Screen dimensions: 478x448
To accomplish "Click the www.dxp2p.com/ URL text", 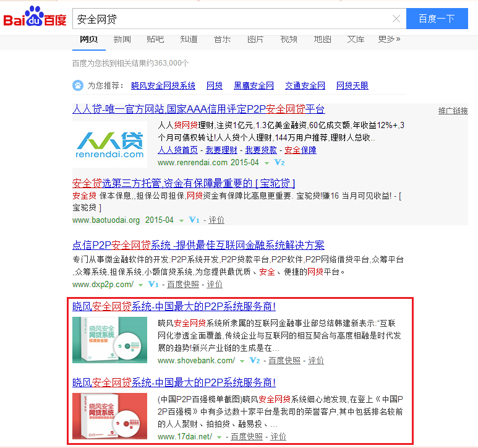I will click(103, 285).
